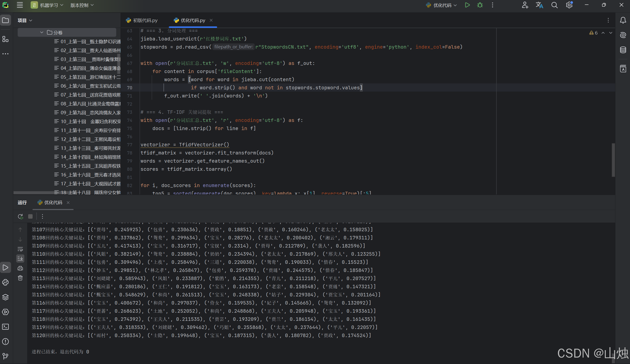Toggle soft-wrap in console output
This screenshot has height=364, width=630.
[x=20, y=249]
